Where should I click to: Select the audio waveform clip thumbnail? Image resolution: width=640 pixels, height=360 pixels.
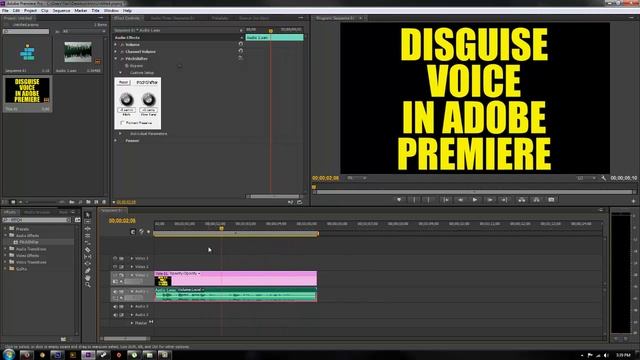78,52
